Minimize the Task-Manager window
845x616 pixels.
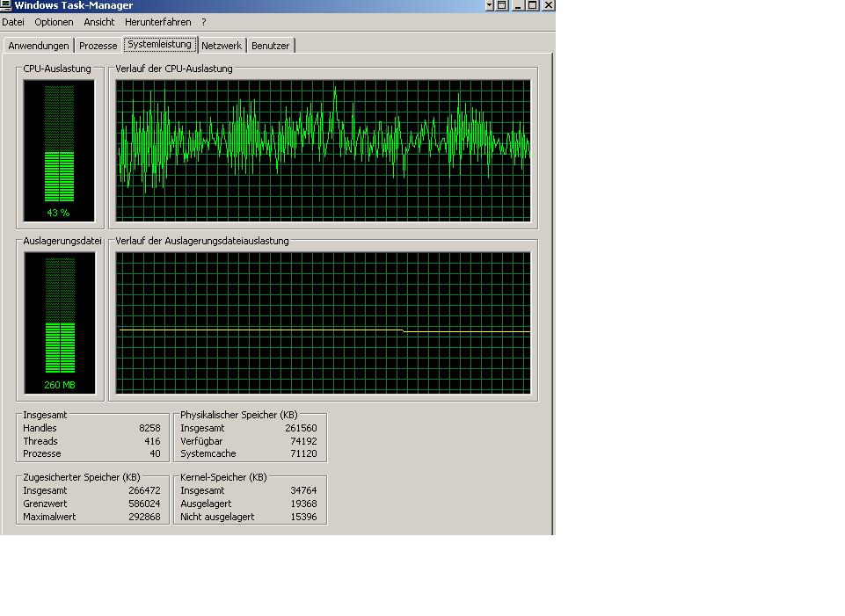pos(519,5)
